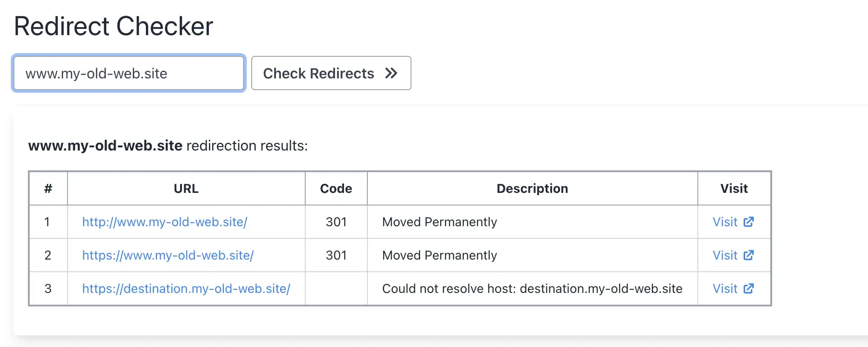The width and height of the screenshot is (868, 347).
Task: Follow the Visit link for the first redirect
Action: [725, 222]
